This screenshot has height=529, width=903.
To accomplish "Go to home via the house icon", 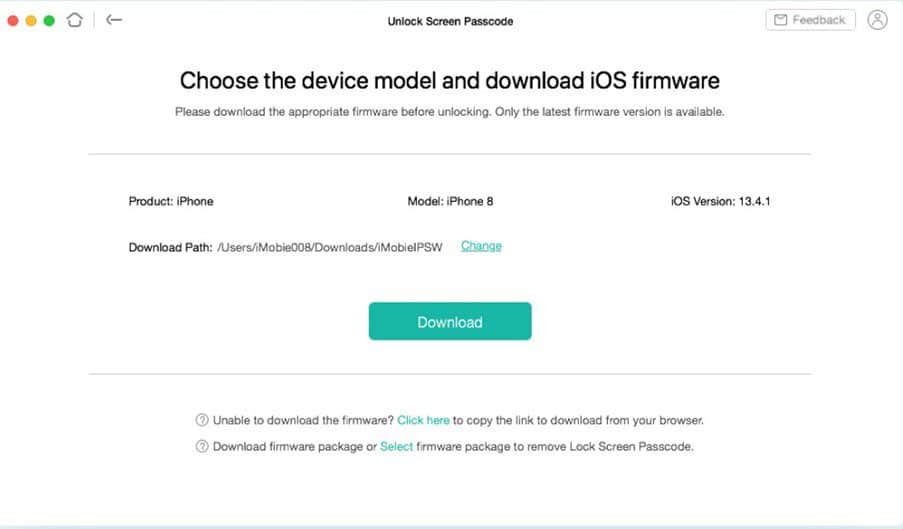I will click(74, 20).
